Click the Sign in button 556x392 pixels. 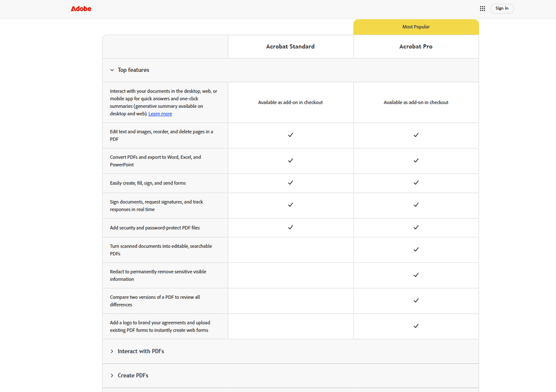[501, 8]
